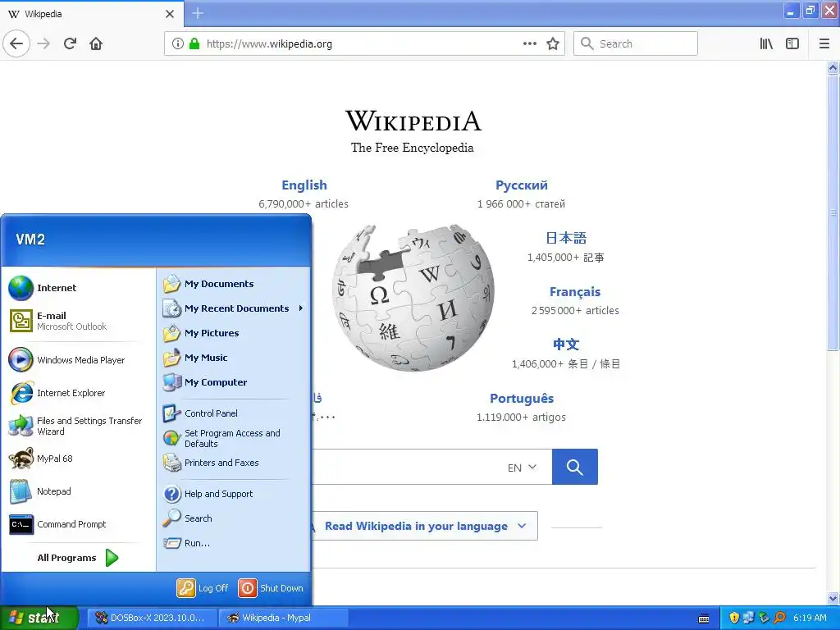Click the network computers tray icon
Image resolution: width=840 pixels, height=630 pixels.
tap(748, 618)
